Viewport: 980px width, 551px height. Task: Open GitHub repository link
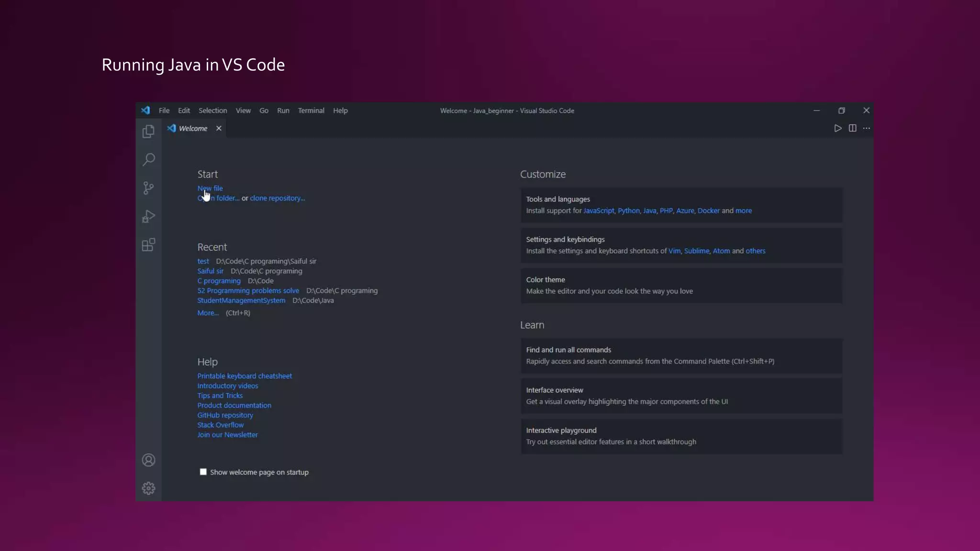(225, 415)
